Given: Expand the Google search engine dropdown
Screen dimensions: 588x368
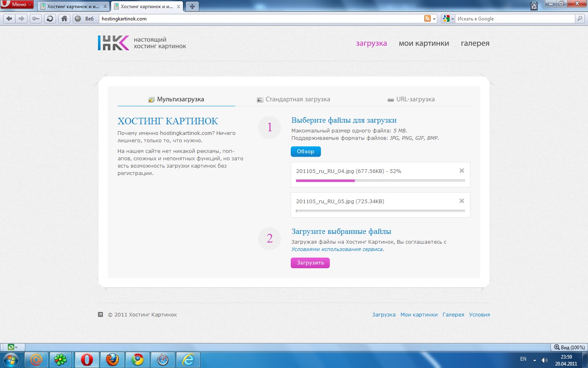Looking at the screenshot, I should (x=448, y=19).
